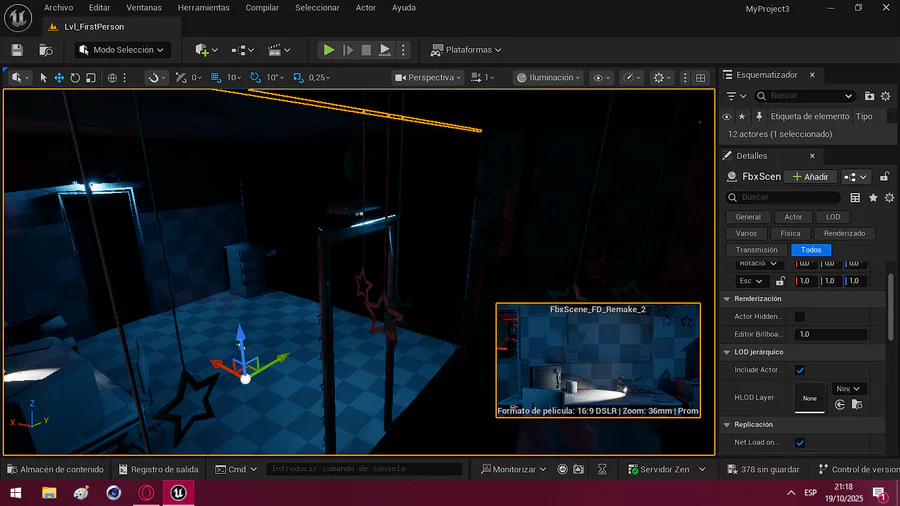The width and height of the screenshot is (900, 506).
Task: Save the current level with the floppy disk icon
Action: [17, 49]
